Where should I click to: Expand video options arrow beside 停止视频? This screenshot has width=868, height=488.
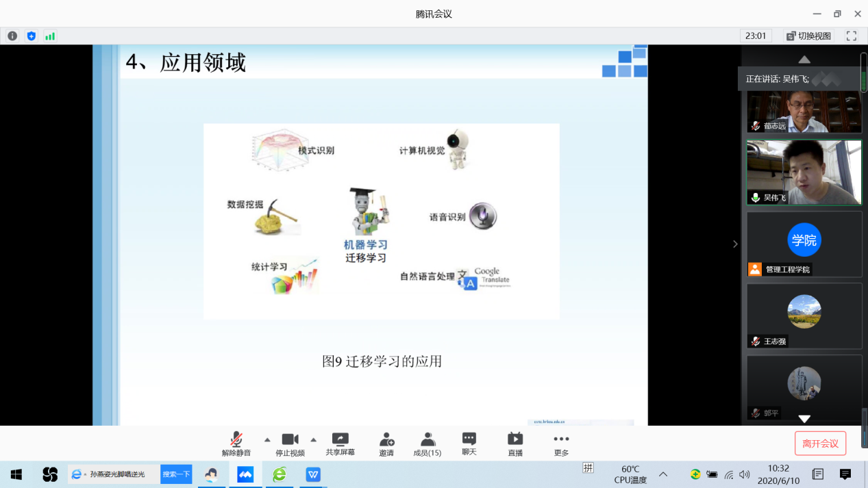click(314, 439)
